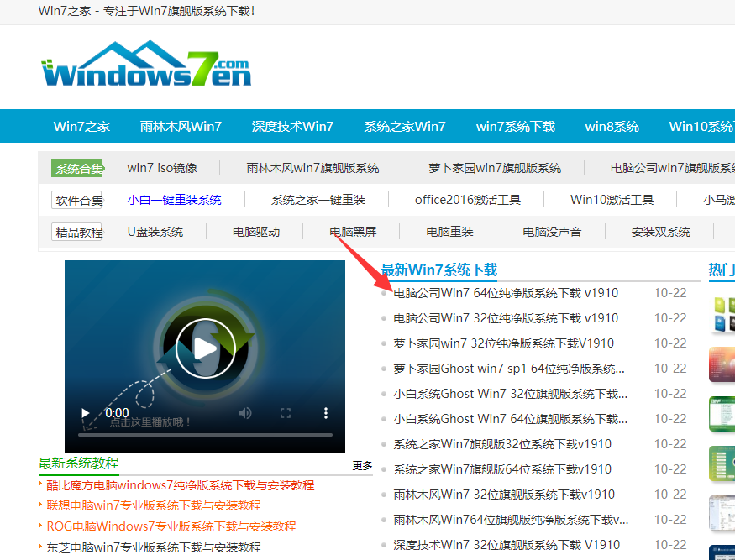Screen dimensions: 735x560
Task: Open the 电脑重装 tutorial link
Action: [449, 232]
